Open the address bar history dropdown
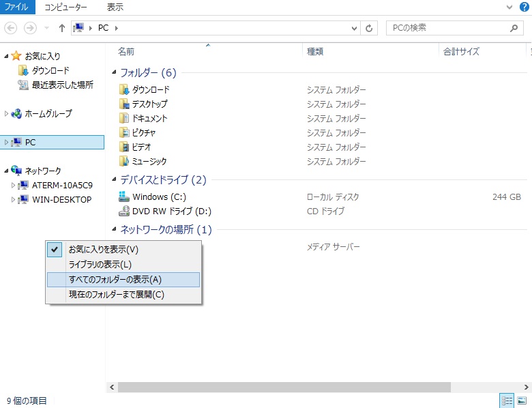The width and height of the screenshot is (532, 408). [x=354, y=28]
